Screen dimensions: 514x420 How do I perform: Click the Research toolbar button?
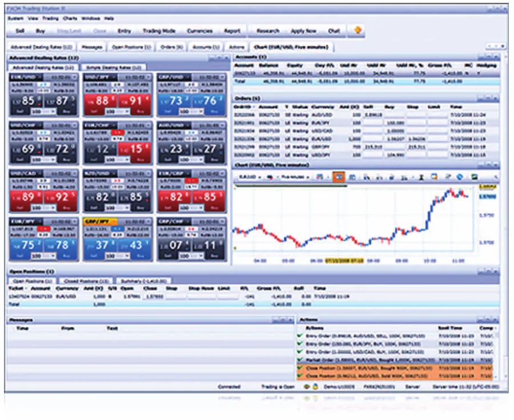point(268,31)
